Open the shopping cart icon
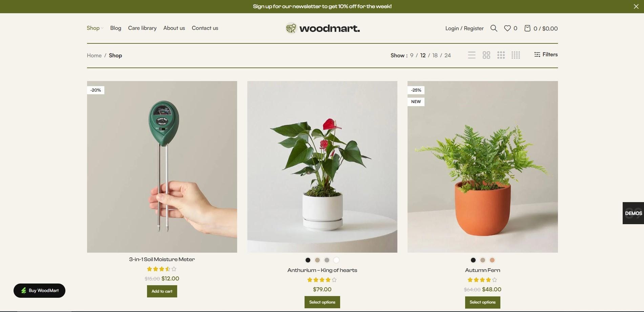Screen dimensions: 644x312 [x=527, y=28]
